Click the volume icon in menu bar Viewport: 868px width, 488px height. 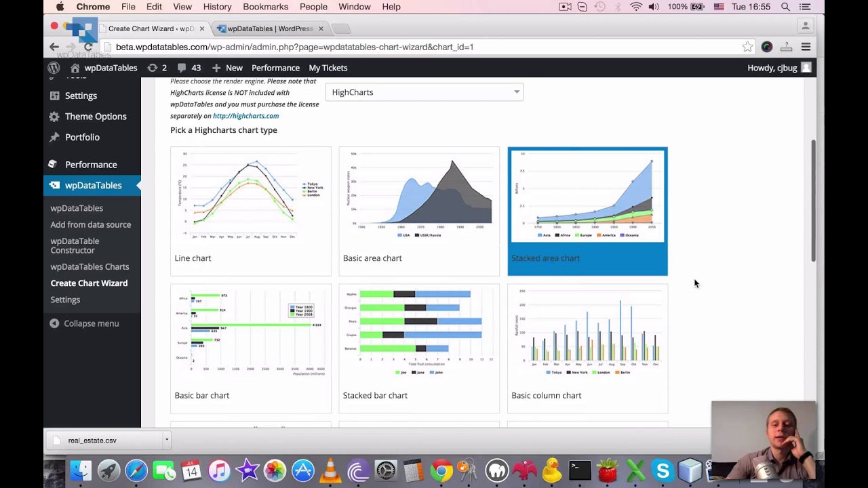654,7
